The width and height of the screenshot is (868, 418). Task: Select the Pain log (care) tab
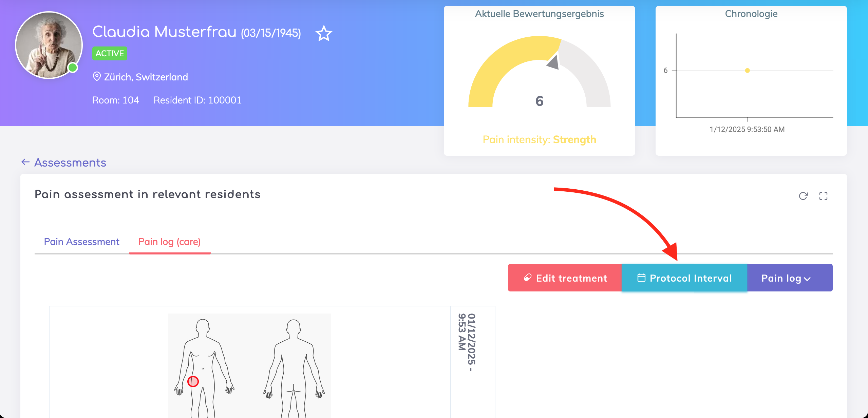pos(169,242)
